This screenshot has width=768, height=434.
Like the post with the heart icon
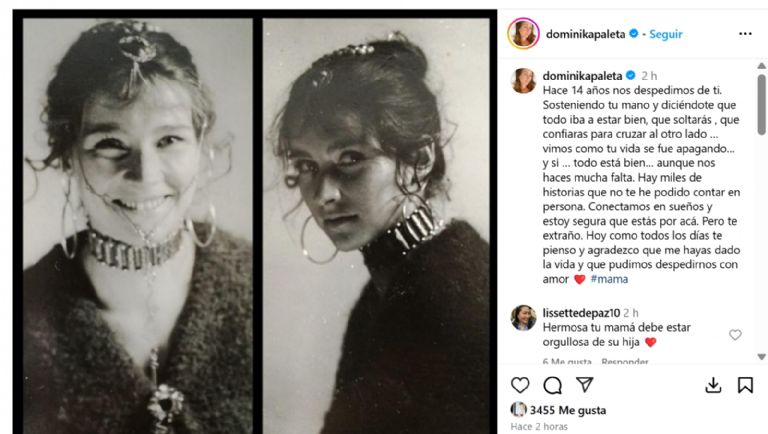520,385
